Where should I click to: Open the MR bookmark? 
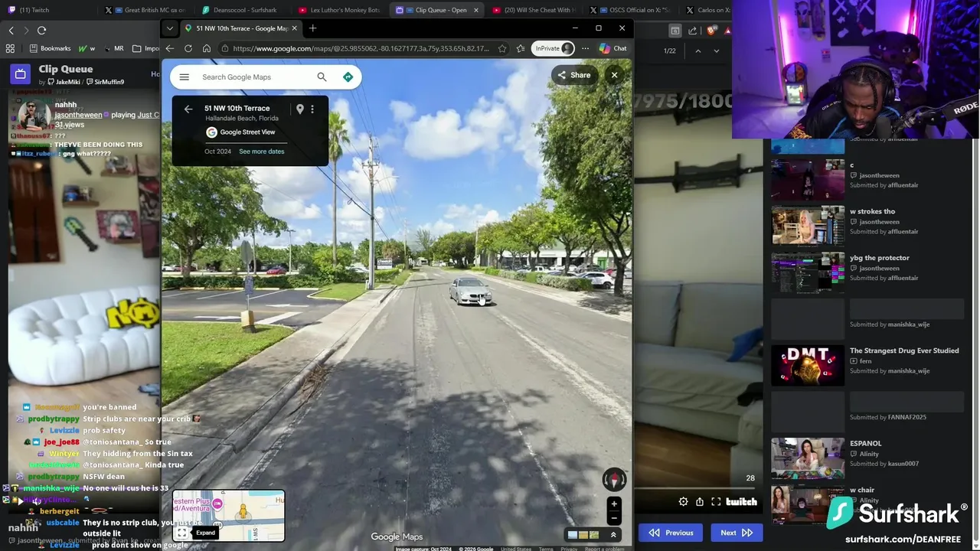(113, 48)
